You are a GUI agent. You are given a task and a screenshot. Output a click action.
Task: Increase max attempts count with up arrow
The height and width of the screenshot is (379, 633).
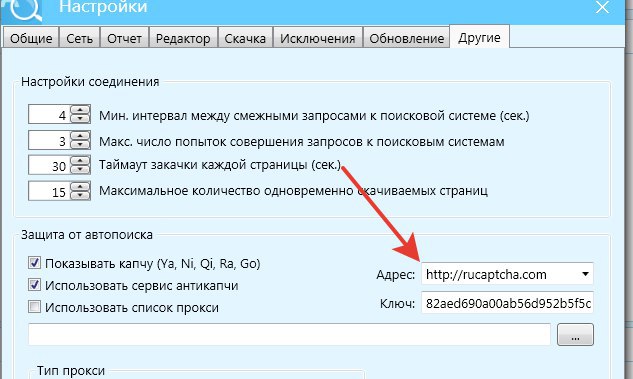tap(80, 136)
